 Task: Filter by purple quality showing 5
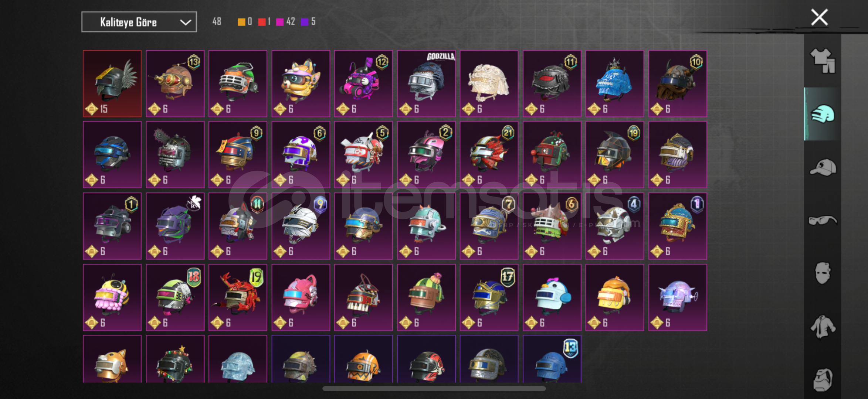tap(308, 22)
